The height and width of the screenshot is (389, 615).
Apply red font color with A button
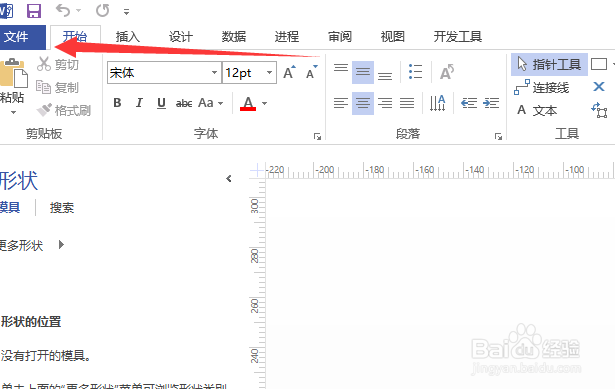(x=248, y=104)
